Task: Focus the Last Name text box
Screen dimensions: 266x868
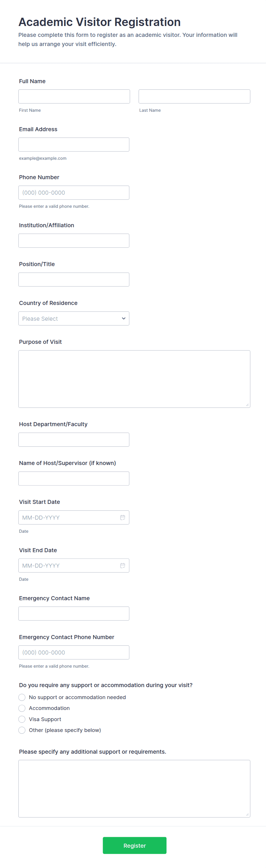Action: pos(194,96)
